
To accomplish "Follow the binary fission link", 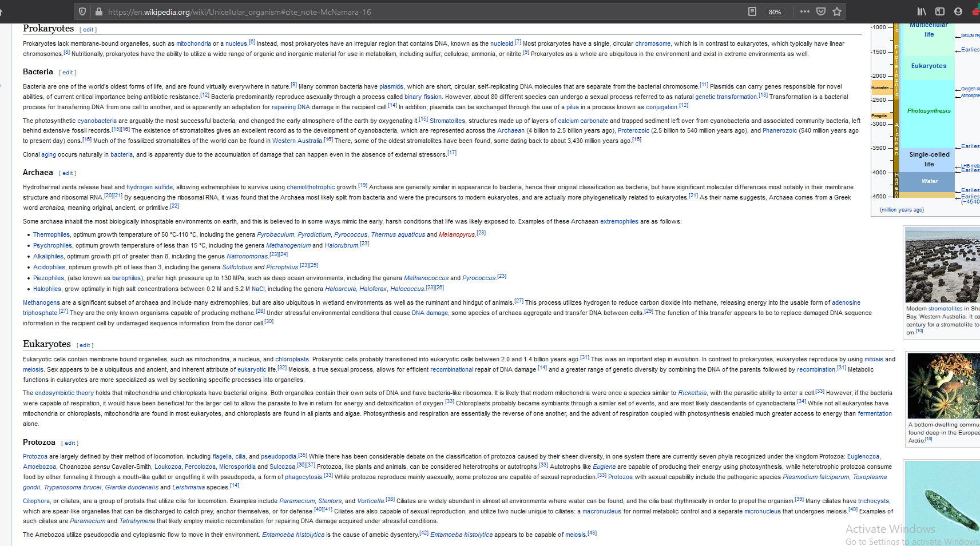I will (x=423, y=97).
